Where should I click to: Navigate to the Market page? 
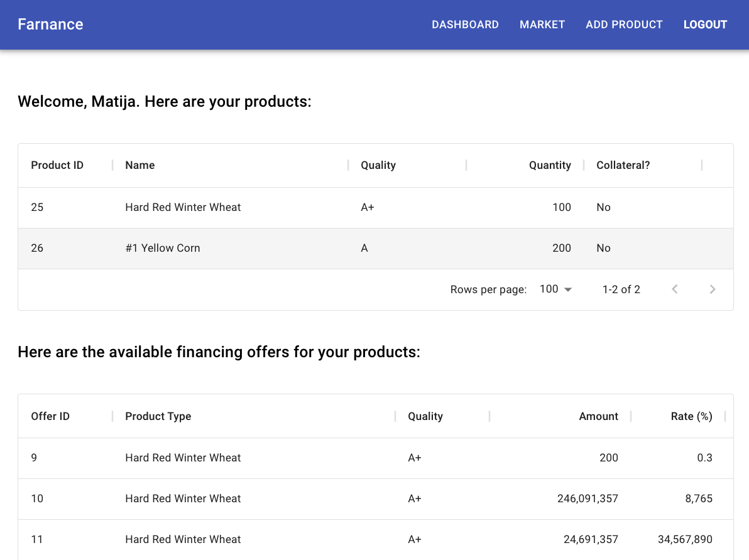coord(542,24)
